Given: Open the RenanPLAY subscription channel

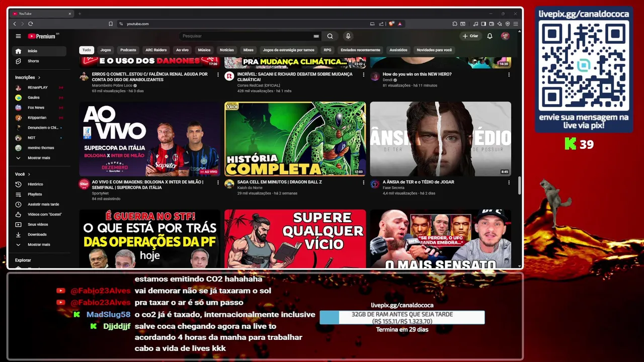Looking at the screenshot, I should [x=39, y=87].
